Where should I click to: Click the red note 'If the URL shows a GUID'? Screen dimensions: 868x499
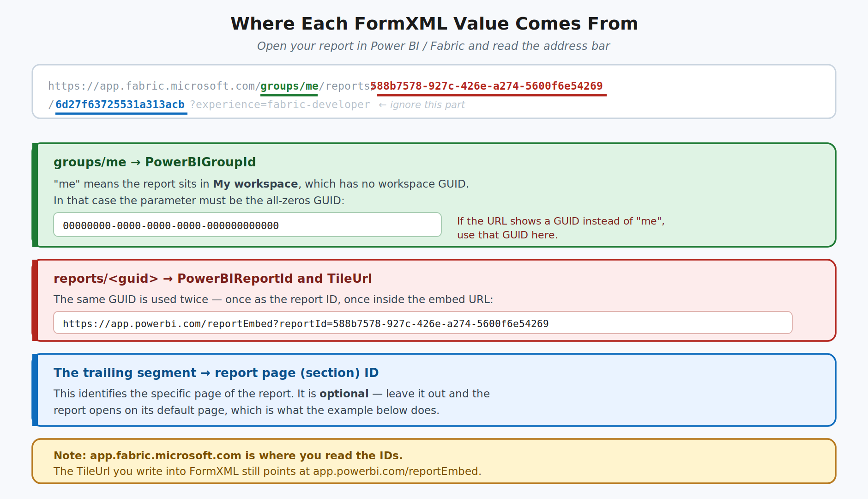(561, 228)
